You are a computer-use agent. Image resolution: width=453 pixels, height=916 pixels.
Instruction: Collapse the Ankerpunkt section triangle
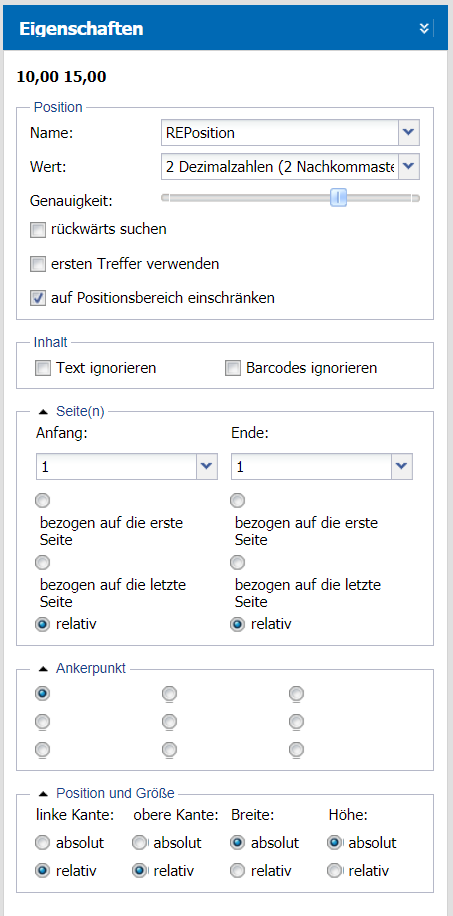pos(43,669)
